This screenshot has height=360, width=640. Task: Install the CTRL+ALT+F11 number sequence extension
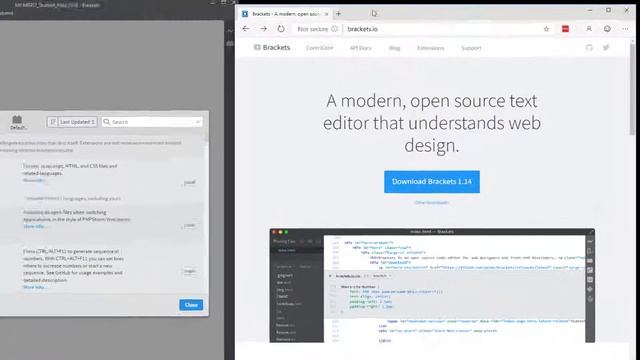(x=189, y=271)
